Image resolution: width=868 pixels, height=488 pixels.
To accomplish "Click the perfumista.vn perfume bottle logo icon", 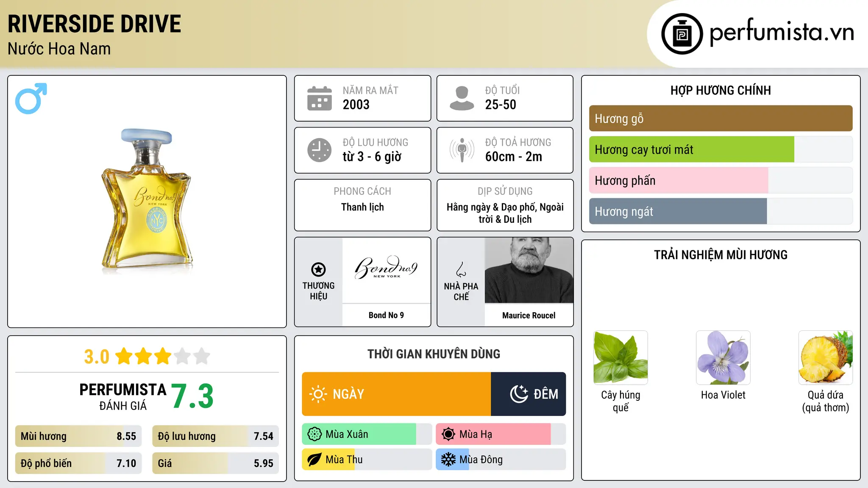I will click(682, 34).
